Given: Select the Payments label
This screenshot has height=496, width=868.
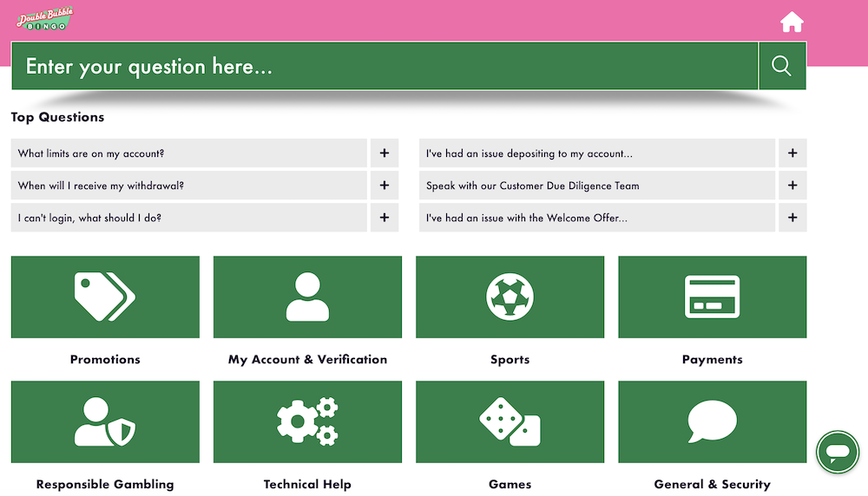Looking at the screenshot, I should point(713,359).
